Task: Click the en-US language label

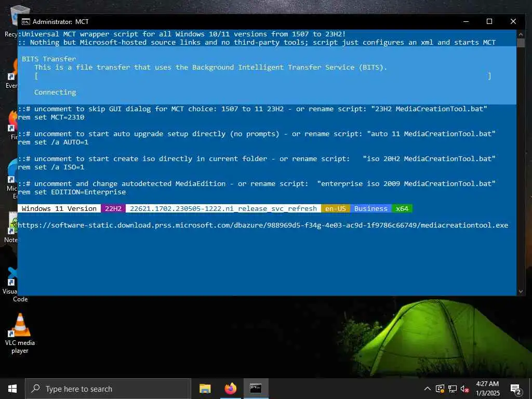Action: pyautogui.click(x=336, y=209)
